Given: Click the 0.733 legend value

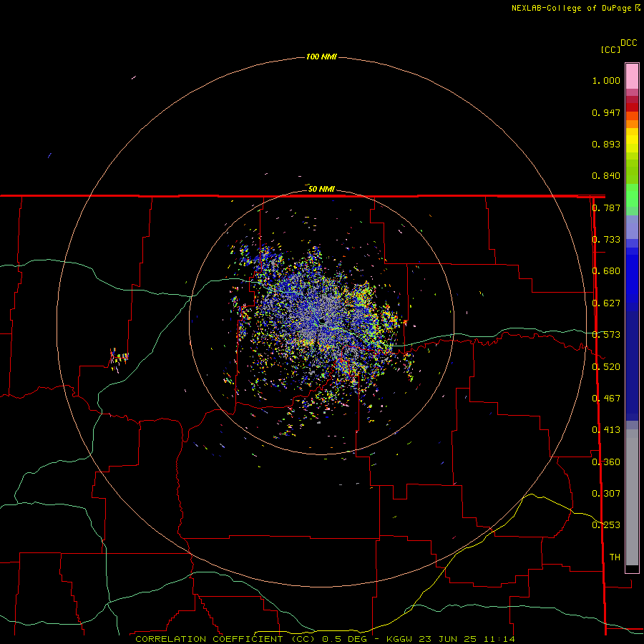Looking at the screenshot, I should coord(606,240).
